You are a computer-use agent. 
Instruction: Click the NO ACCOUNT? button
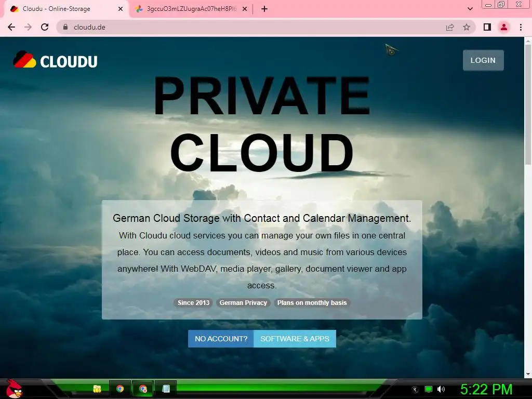point(221,339)
